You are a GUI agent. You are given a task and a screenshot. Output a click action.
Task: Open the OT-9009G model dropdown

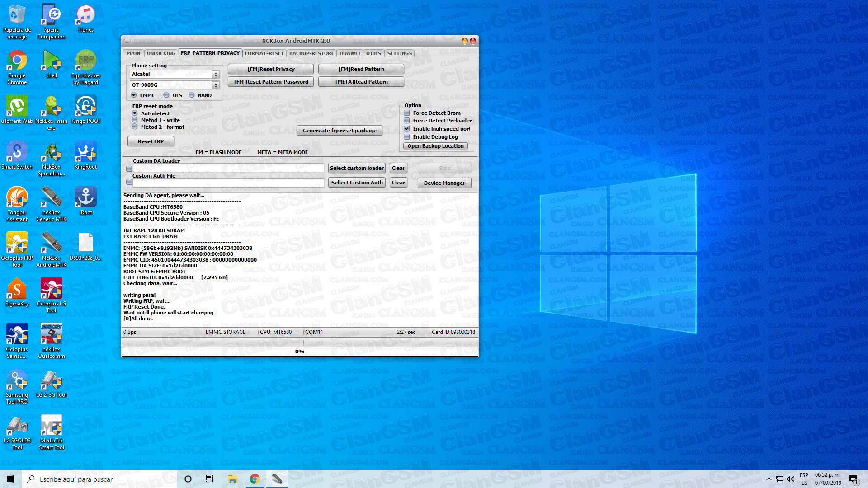(x=216, y=85)
